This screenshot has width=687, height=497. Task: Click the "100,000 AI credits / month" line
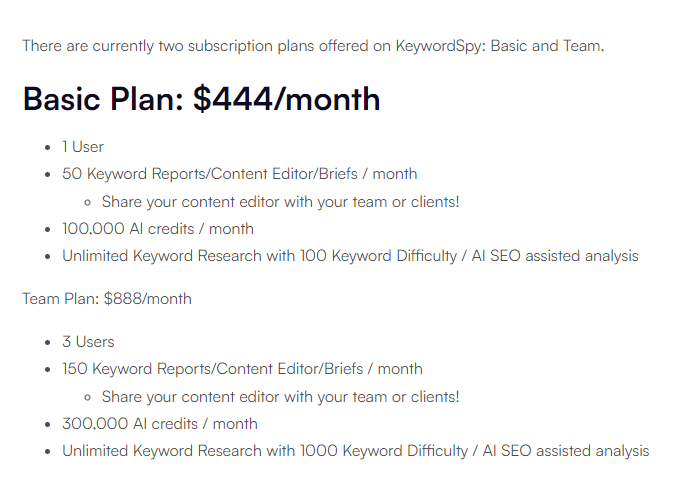158,228
